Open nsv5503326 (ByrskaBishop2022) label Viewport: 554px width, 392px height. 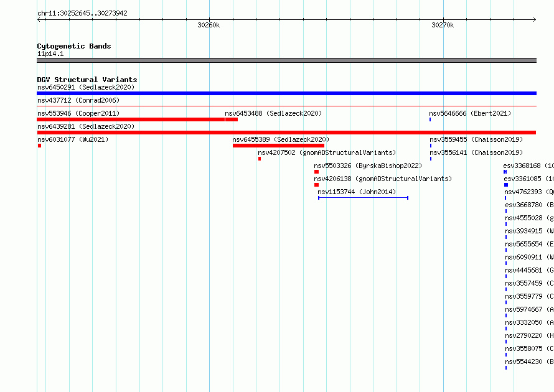pos(368,166)
